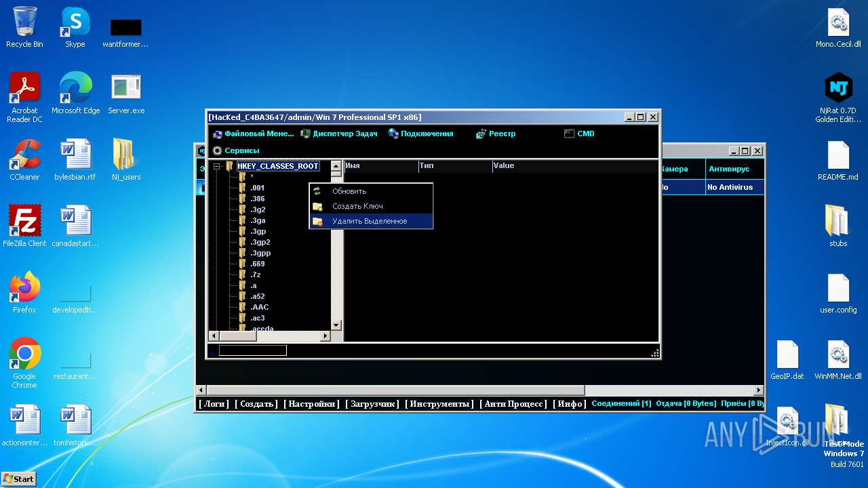The image size is (868, 488).
Task: Switch to the Реестр tool
Action: (496, 134)
